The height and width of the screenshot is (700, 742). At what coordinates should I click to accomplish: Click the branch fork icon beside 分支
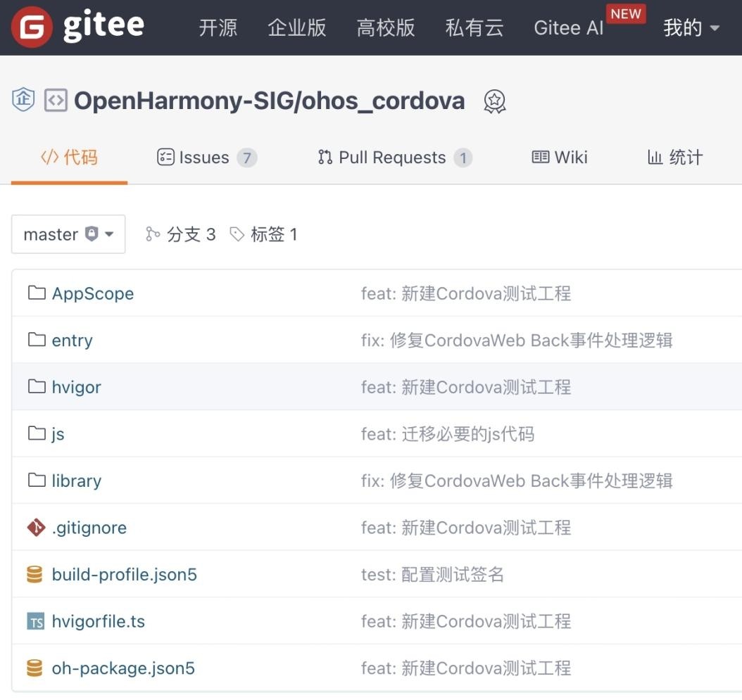tap(152, 234)
